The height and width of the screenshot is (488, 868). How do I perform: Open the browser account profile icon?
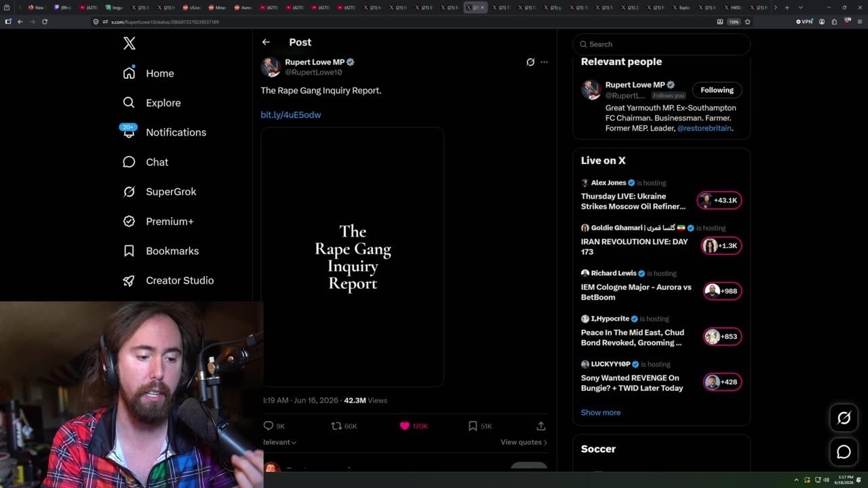(822, 22)
